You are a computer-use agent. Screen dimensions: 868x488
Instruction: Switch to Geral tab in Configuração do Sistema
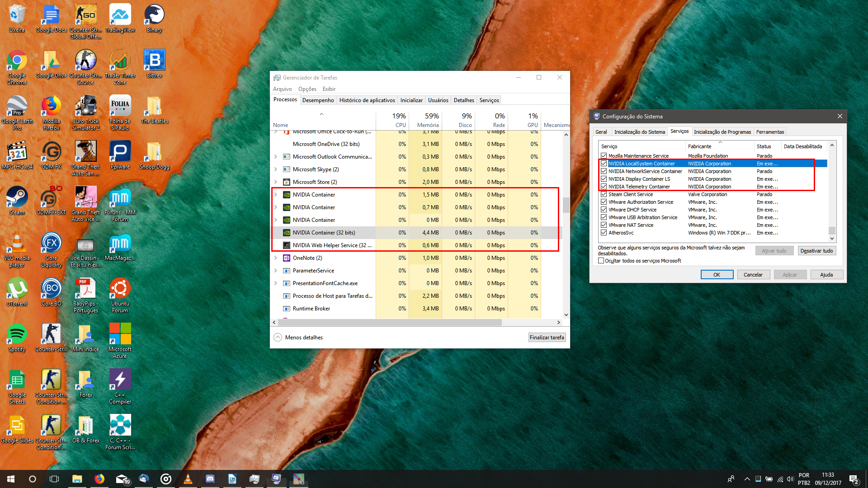[x=601, y=132]
